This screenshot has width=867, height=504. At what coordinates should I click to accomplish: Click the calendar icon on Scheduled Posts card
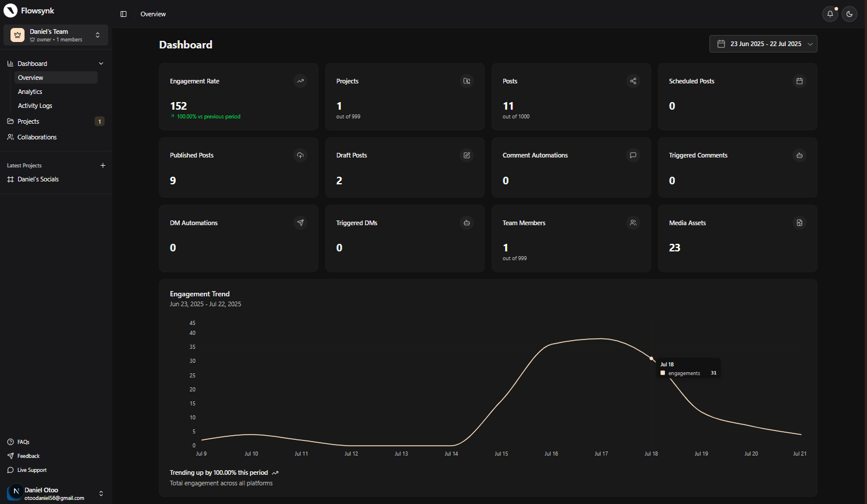799,81
